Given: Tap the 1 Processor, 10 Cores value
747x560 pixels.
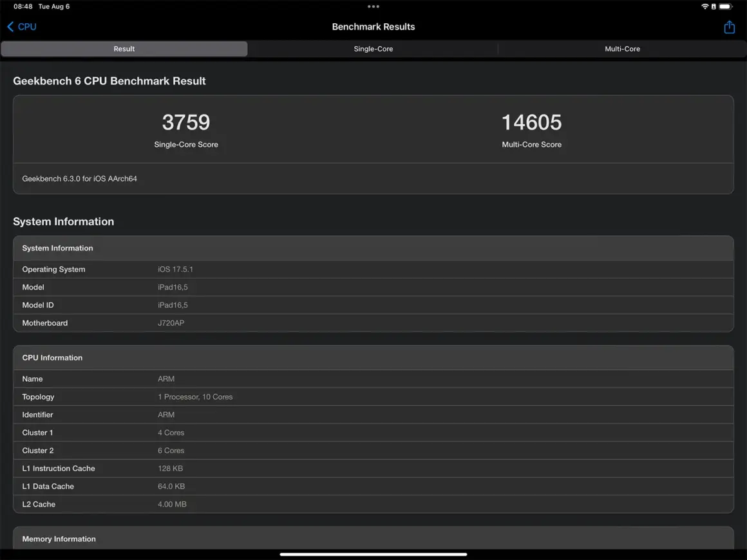Looking at the screenshot, I should 195,397.
